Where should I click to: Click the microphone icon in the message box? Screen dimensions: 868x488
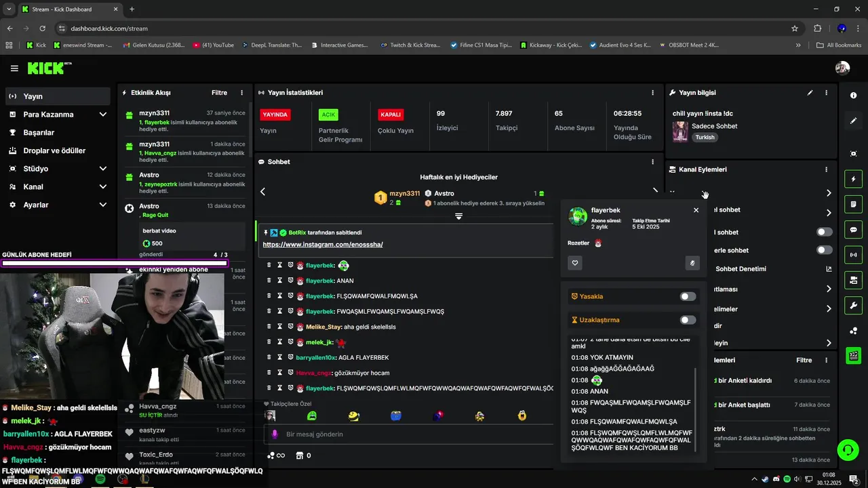[275, 434]
